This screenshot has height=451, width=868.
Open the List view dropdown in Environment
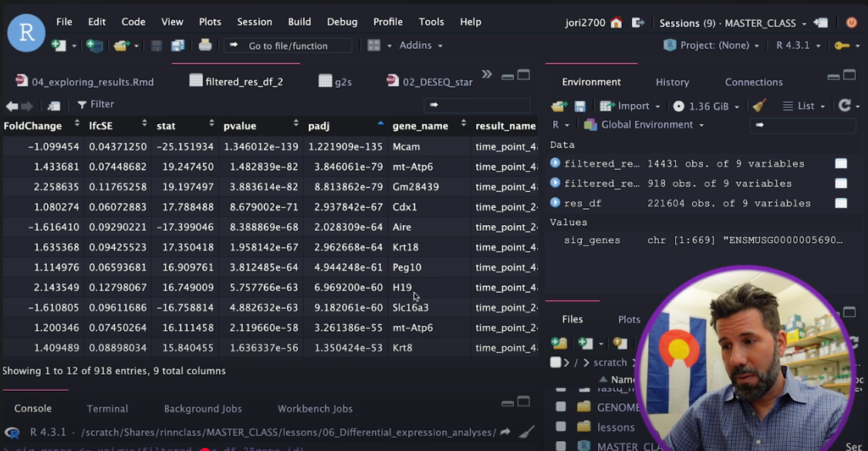point(804,106)
